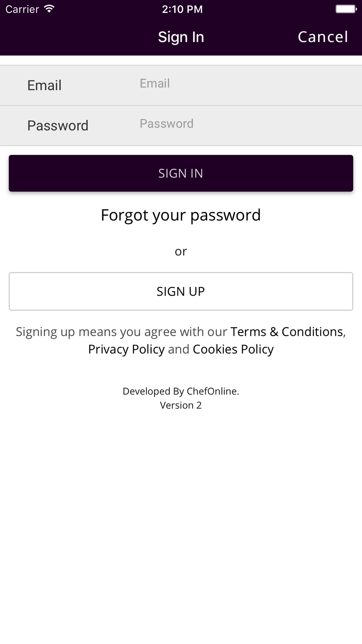Tap the 2:10 PM clock

pos(182,9)
